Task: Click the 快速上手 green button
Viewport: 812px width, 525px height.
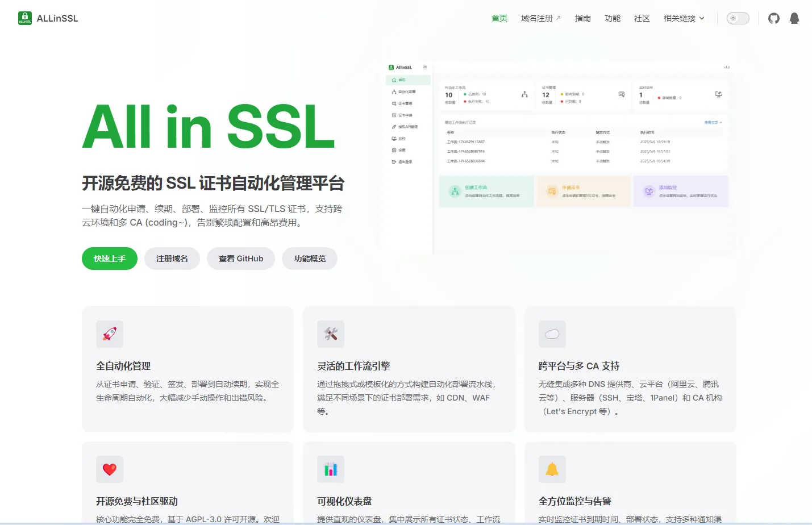Action: 110,259
